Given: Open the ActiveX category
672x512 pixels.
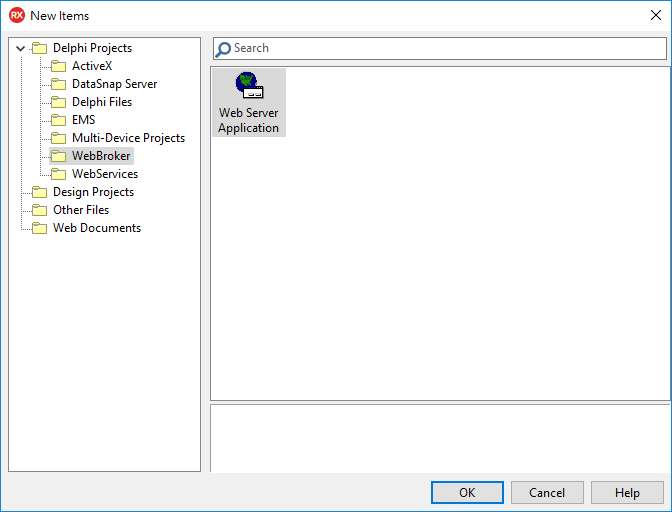Looking at the screenshot, I should point(92,66).
